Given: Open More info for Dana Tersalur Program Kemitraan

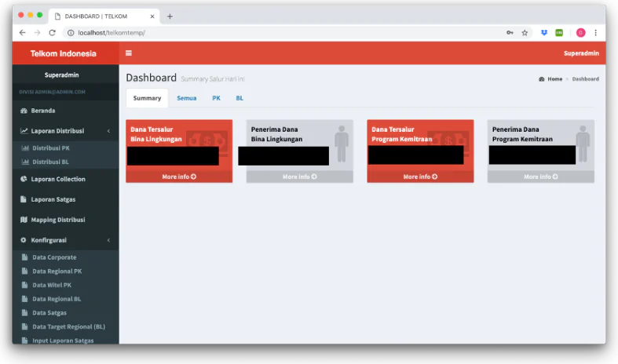Looking at the screenshot, I should [420, 177].
